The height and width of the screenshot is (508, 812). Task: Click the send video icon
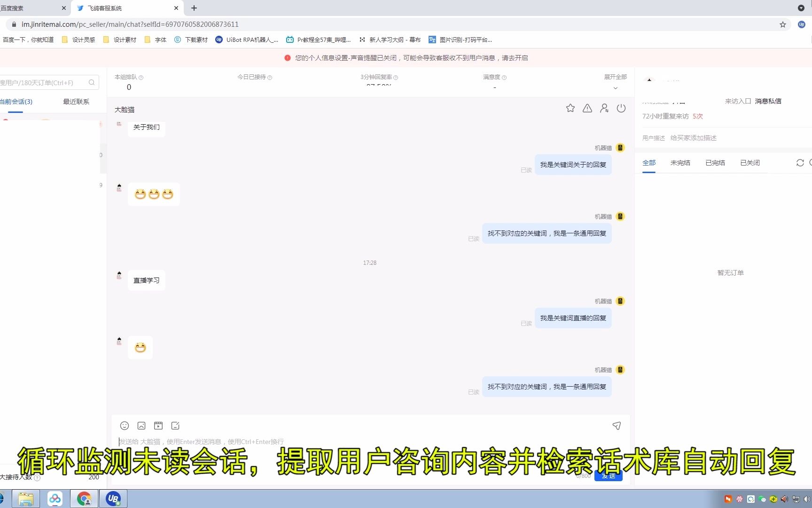(158, 426)
